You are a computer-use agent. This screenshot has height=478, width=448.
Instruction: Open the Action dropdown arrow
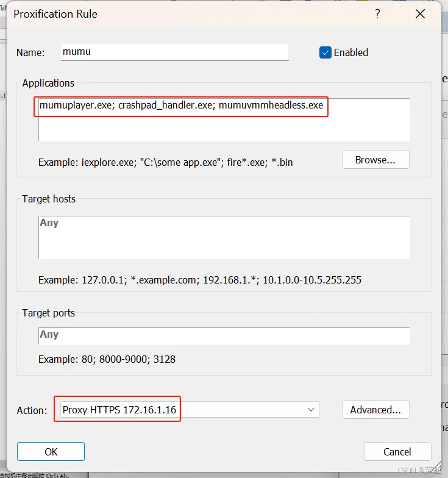(311, 410)
